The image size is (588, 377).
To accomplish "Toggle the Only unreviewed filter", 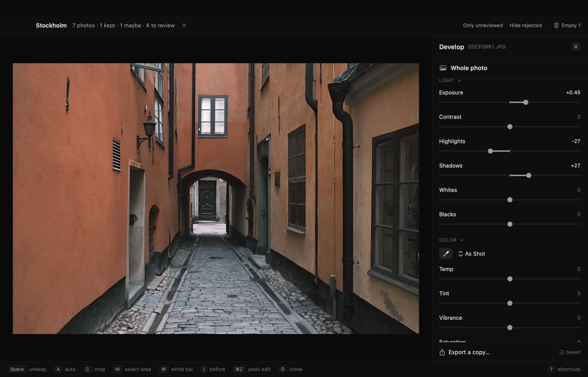I will [483, 26].
